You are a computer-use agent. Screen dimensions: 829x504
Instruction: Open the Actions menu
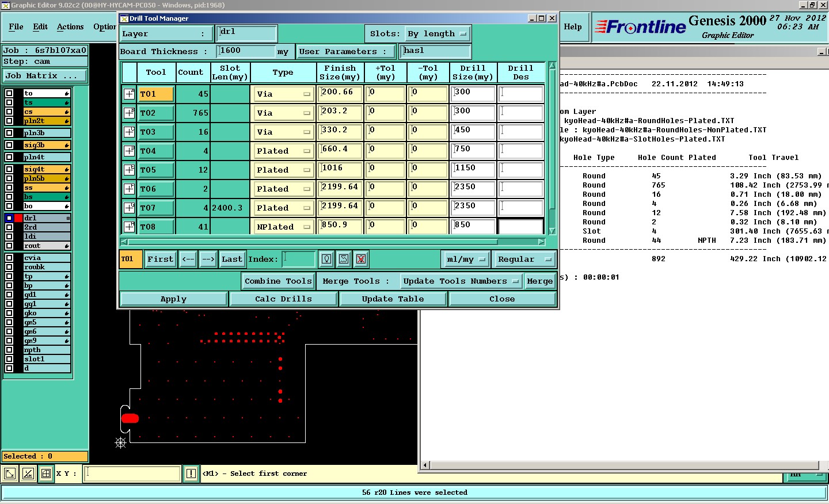70,26
